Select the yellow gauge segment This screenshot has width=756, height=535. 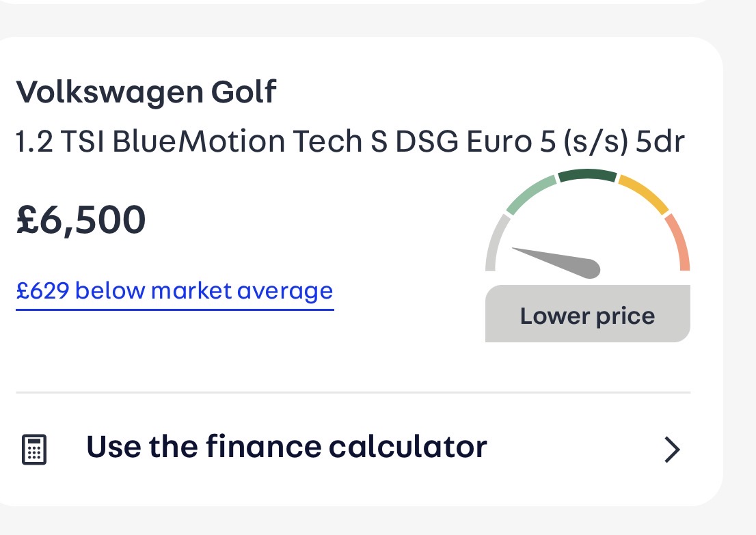(x=643, y=193)
